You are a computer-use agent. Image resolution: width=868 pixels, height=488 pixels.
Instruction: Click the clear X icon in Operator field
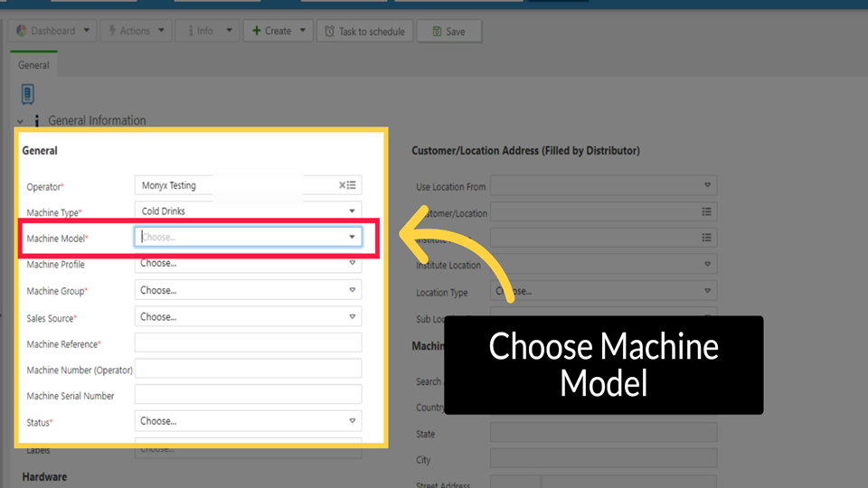coord(343,185)
